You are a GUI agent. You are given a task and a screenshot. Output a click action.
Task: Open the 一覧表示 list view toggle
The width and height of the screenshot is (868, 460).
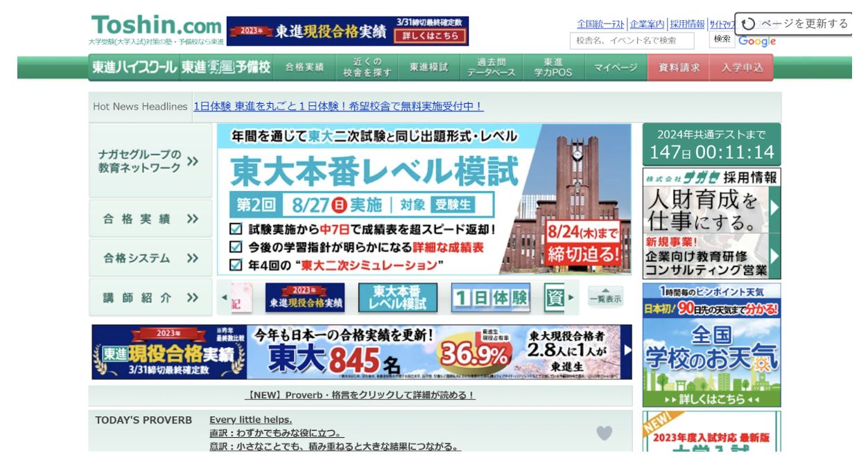605,297
